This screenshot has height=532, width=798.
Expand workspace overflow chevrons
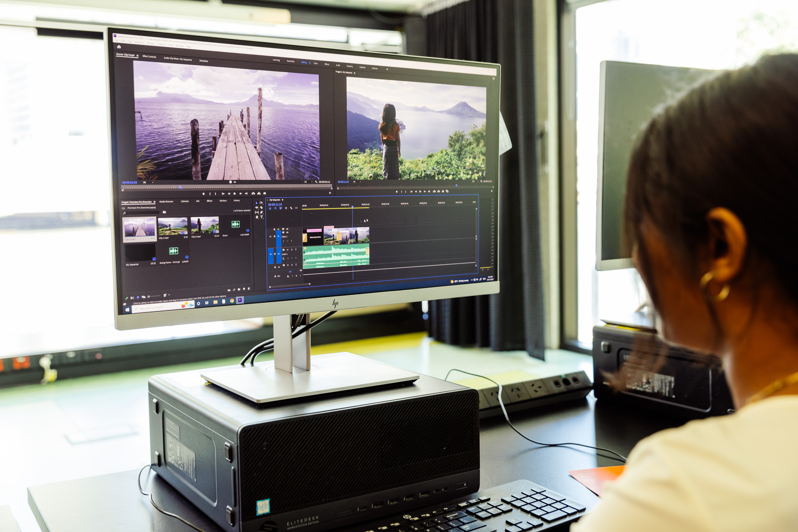tap(387, 69)
